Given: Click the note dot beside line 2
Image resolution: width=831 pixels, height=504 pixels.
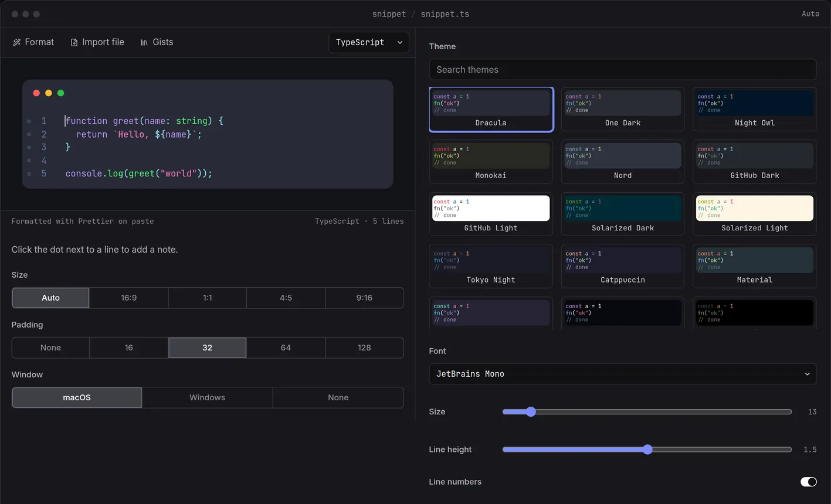Looking at the screenshot, I should [29, 134].
